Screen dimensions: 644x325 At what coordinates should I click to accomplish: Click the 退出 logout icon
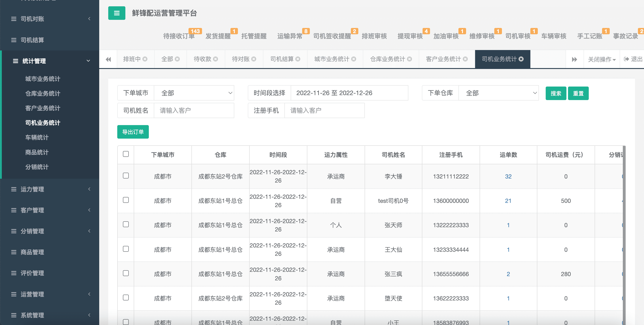coord(626,59)
